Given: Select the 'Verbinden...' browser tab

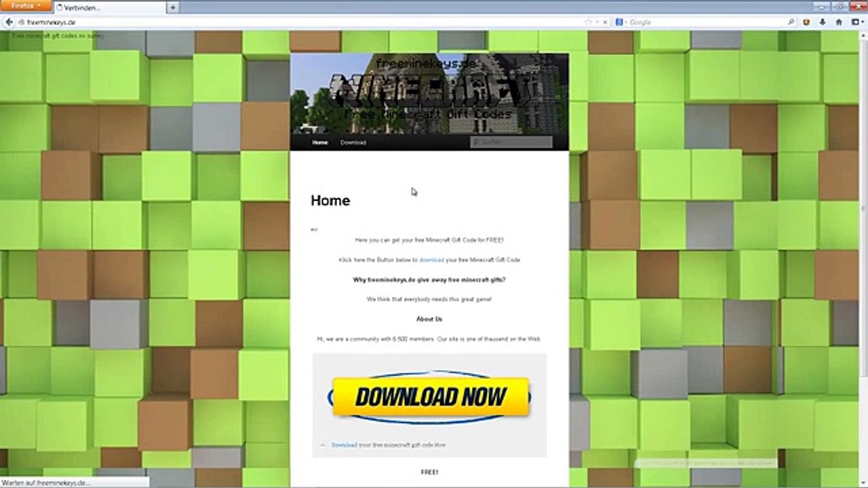Looking at the screenshot, I should pos(110,7).
